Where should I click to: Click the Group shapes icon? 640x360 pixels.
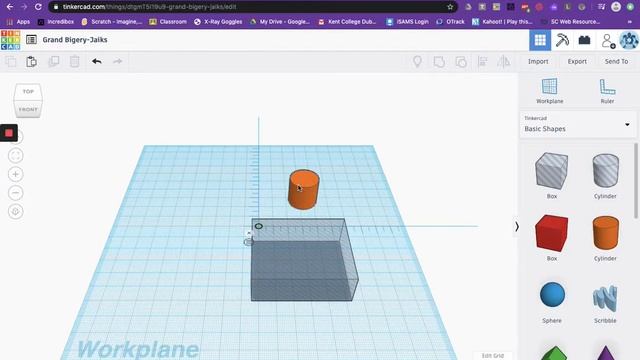coord(439,62)
